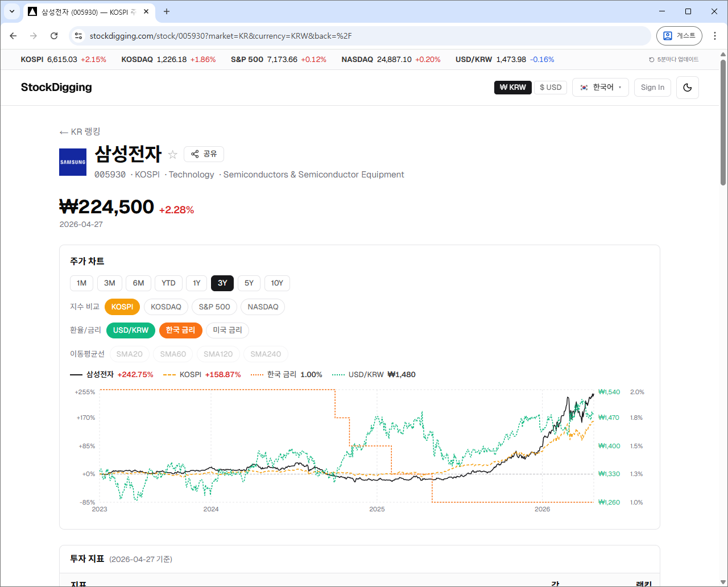Click the 2026-04-27 date text
The image size is (728, 587).
pos(81,225)
